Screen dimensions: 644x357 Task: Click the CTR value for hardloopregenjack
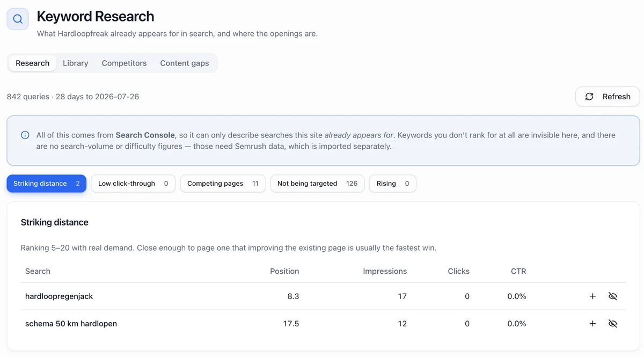coord(517,296)
